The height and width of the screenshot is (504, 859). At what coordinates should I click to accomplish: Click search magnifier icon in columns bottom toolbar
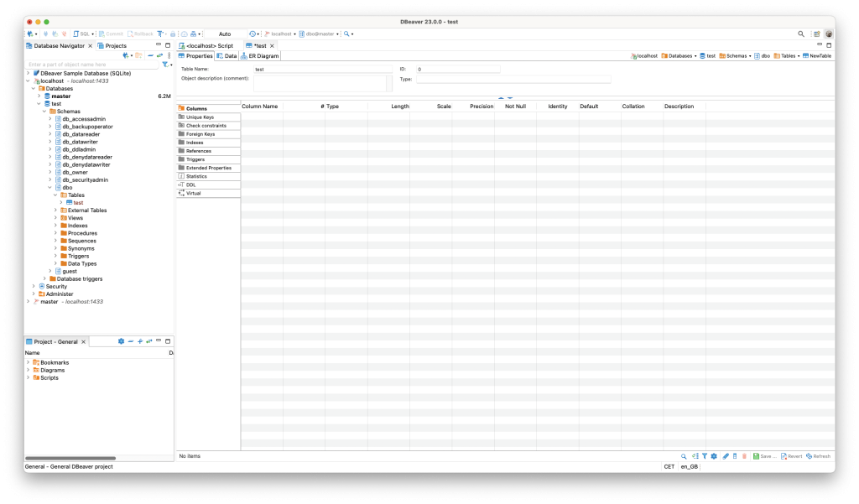[684, 456]
